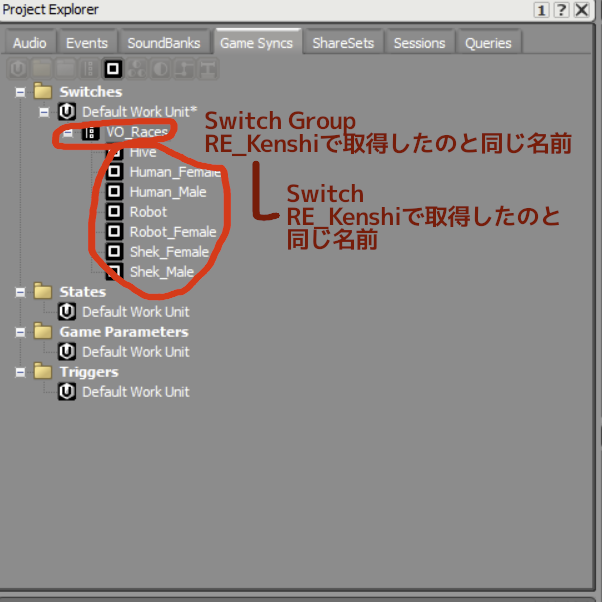This screenshot has width=602, height=602.
Task: Select the Shek_Male switch
Action: 162,272
